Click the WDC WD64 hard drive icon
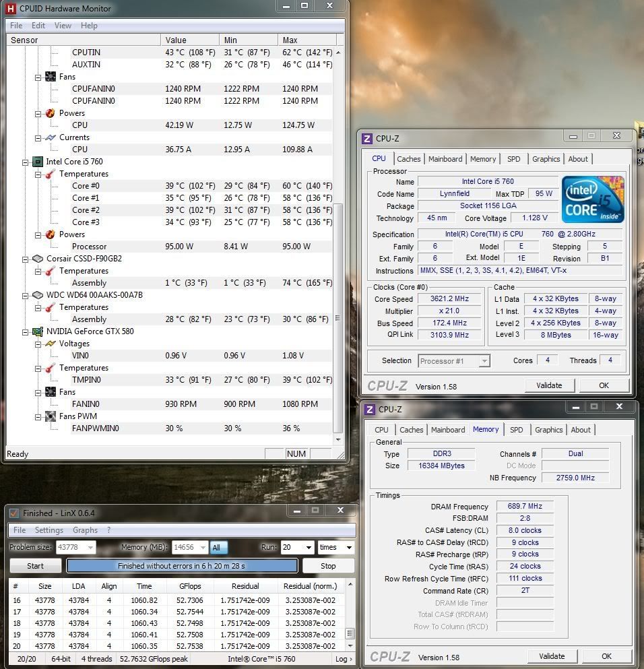The height and width of the screenshot is (669, 644). [38, 295]
